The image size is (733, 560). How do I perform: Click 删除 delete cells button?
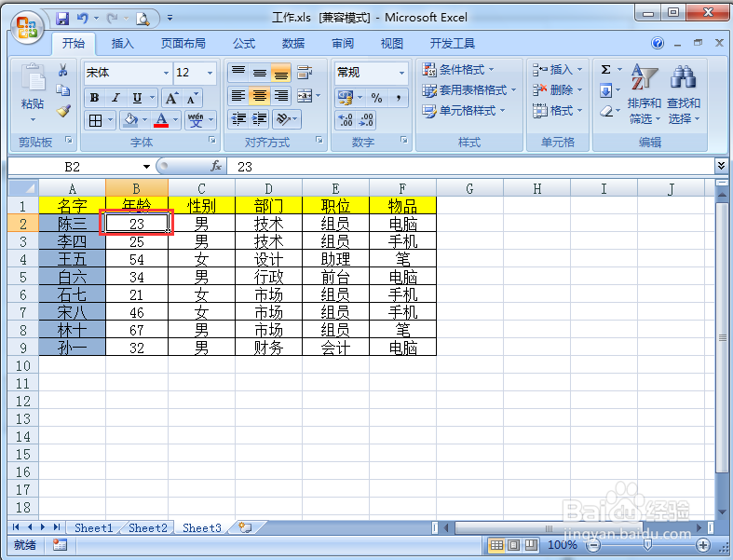click(x=557, y=89)
